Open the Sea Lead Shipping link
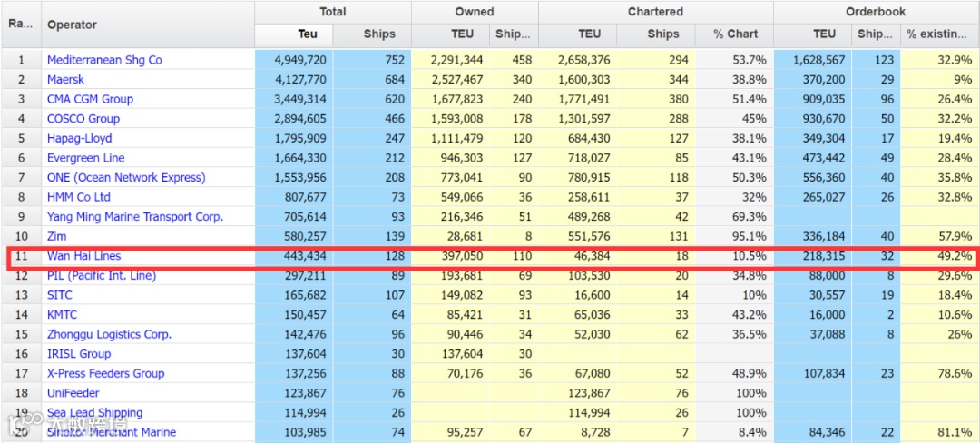This screenshot has height=443, width=980. (x=95, y=412)
